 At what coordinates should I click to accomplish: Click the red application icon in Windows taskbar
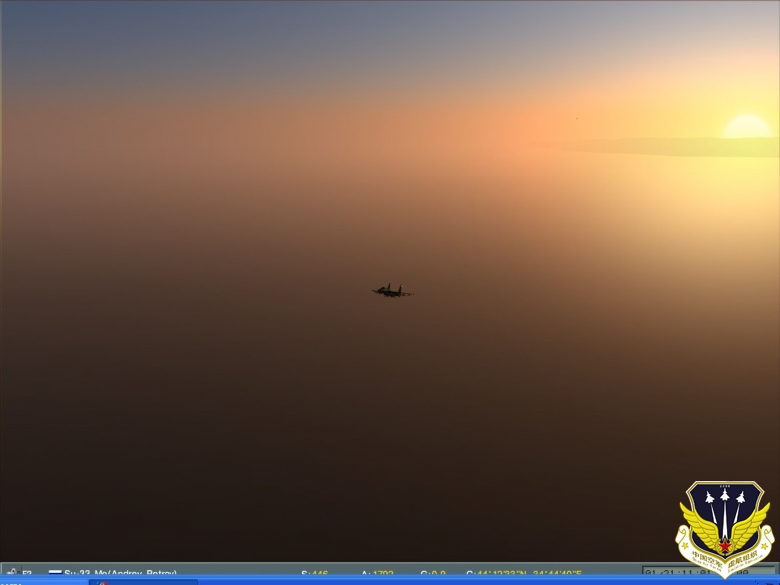point(103,582)
